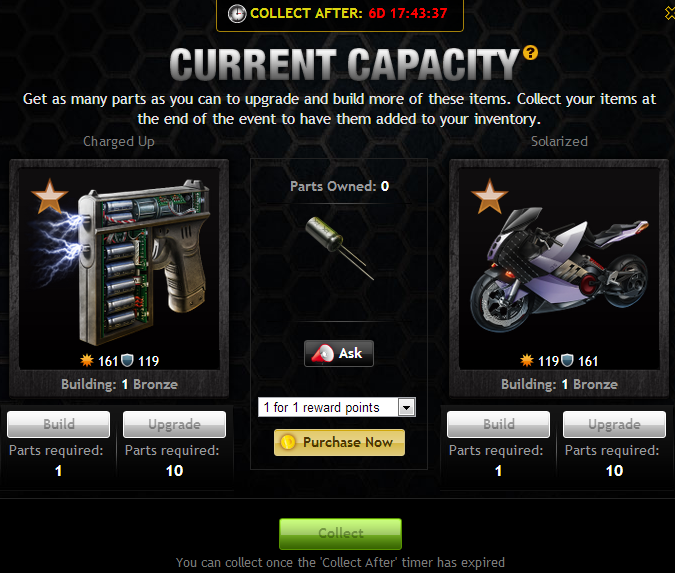
Task: Click the clock icon beside Collect After
Action: pyautogui.click(x=237, y=14)
